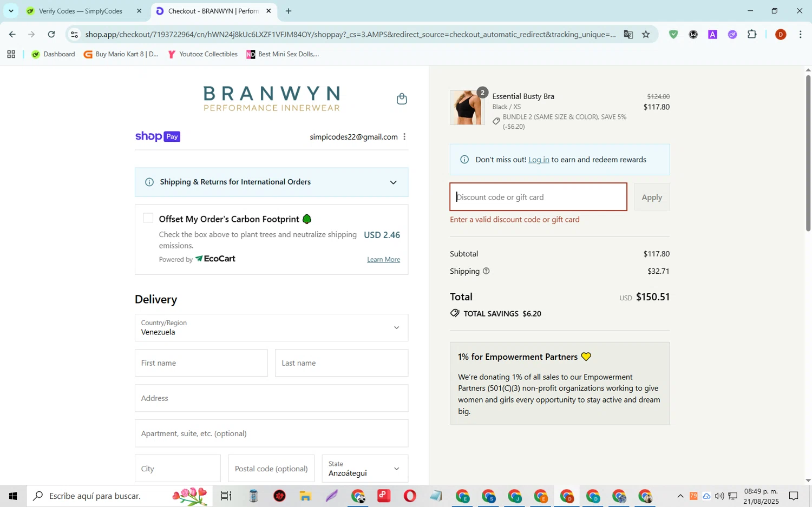Open the purple round extension icon
812x507 pixels.
click(732, 35)
